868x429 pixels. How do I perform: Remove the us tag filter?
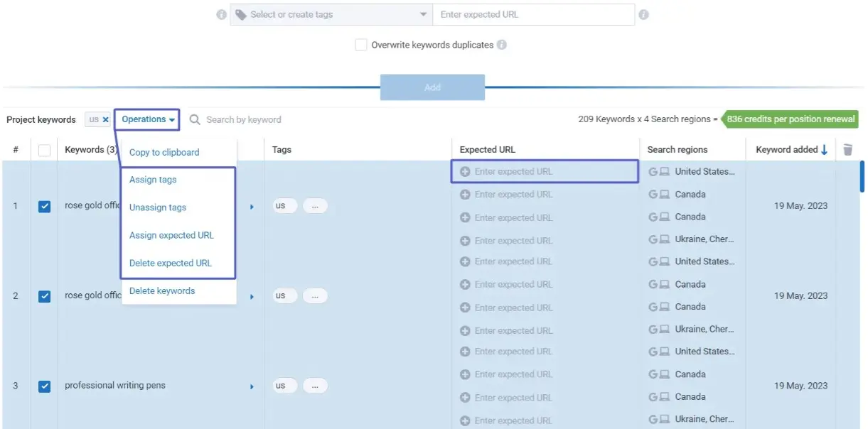point(105,119)
